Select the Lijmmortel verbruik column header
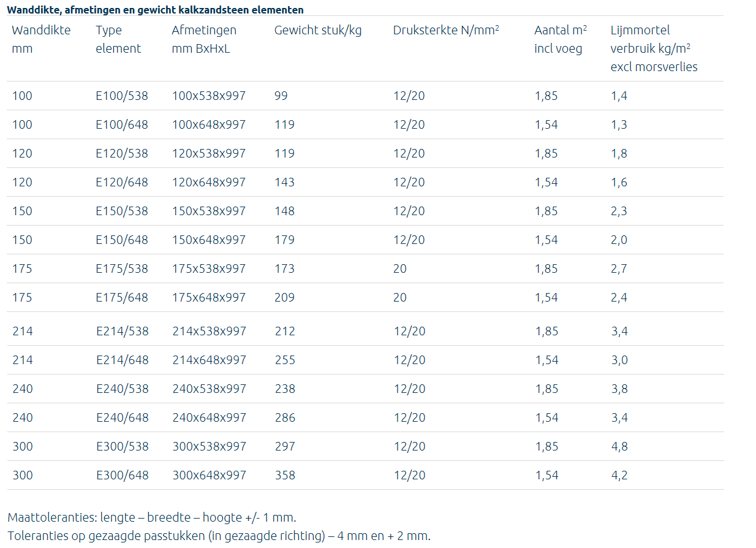Screen dimensions: 756x548 coord(654,48)
